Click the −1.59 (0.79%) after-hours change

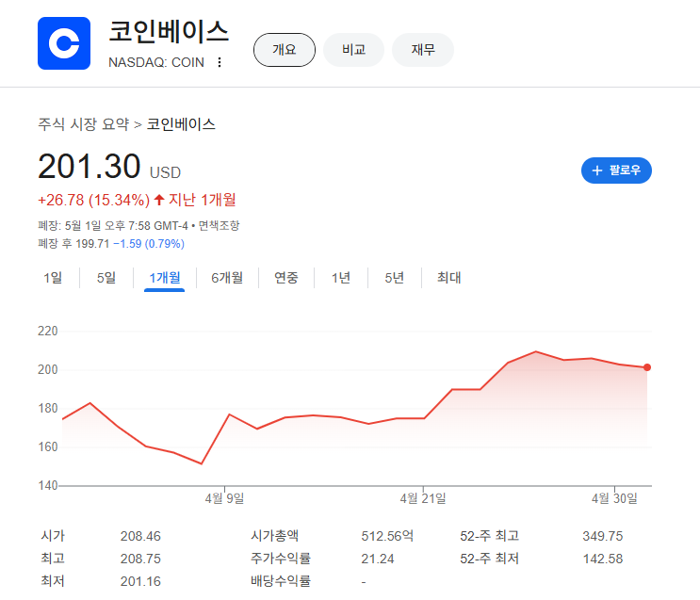[149, 244]
